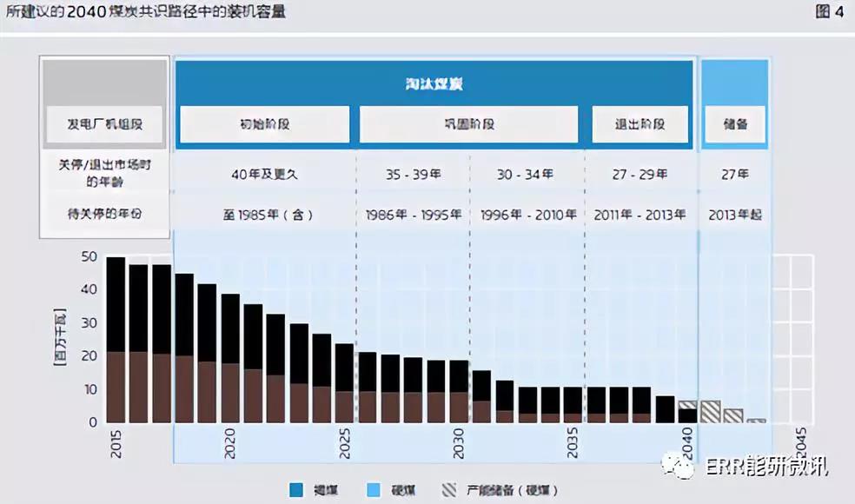Image resolution: width=855 pixels, height=504 pixels.
Task: Click the black segment of the 2020 bar
Action: 230,329
